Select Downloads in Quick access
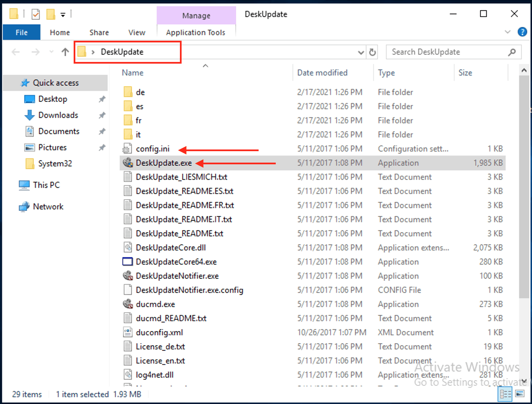This screenshot has height=404, width=532. pos(58,115)
